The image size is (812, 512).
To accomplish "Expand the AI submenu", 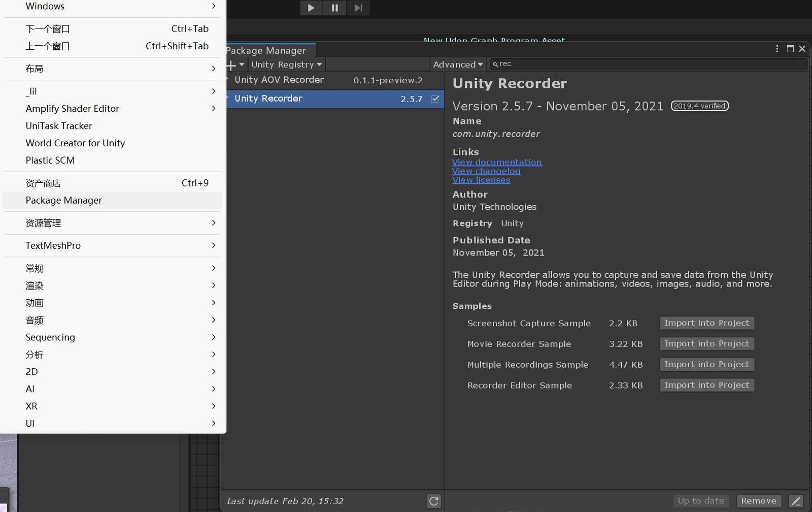I will (113, 389).
